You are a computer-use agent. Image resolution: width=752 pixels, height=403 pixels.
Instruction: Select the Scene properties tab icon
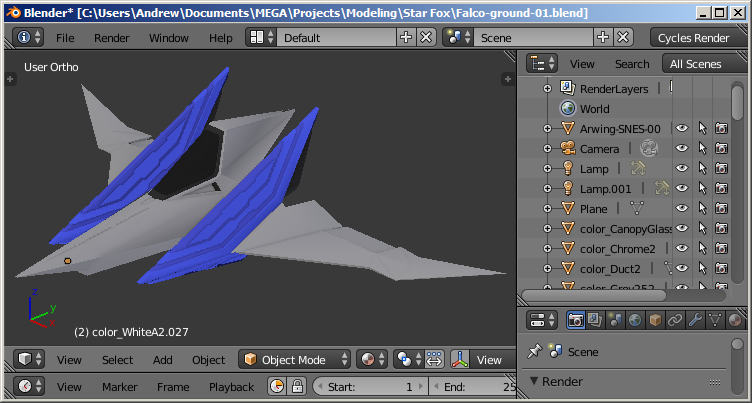(615, 320)
